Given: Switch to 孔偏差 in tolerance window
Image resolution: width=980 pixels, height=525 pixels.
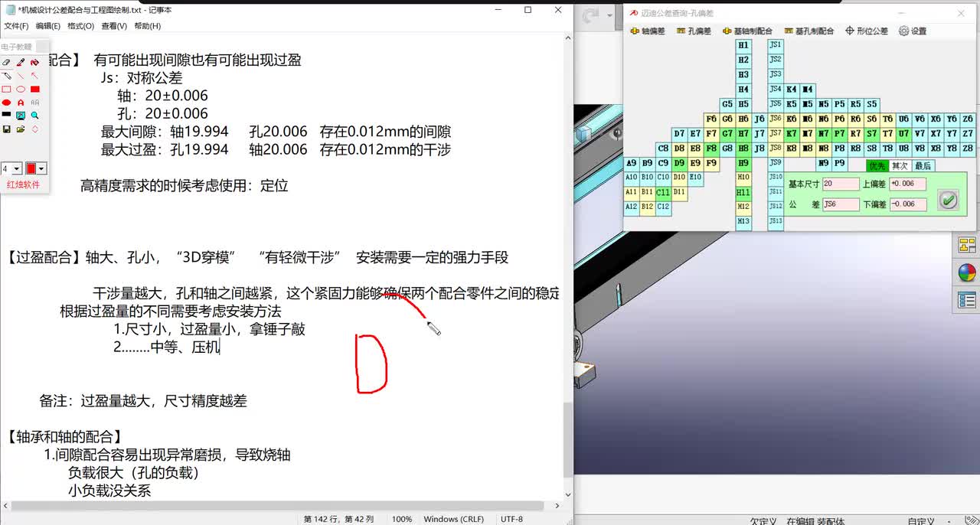Looking at the screenshot, I should click(x=694, y=31).
